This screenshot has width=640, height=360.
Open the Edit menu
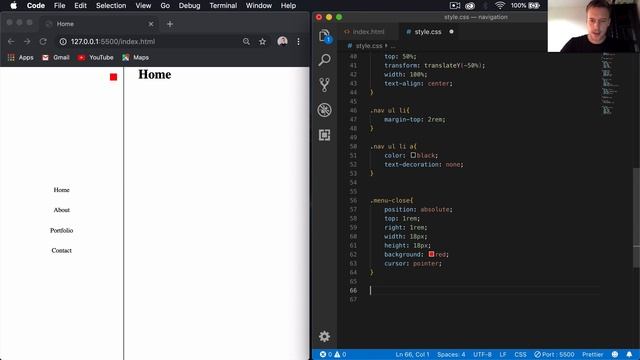point(80,6)
